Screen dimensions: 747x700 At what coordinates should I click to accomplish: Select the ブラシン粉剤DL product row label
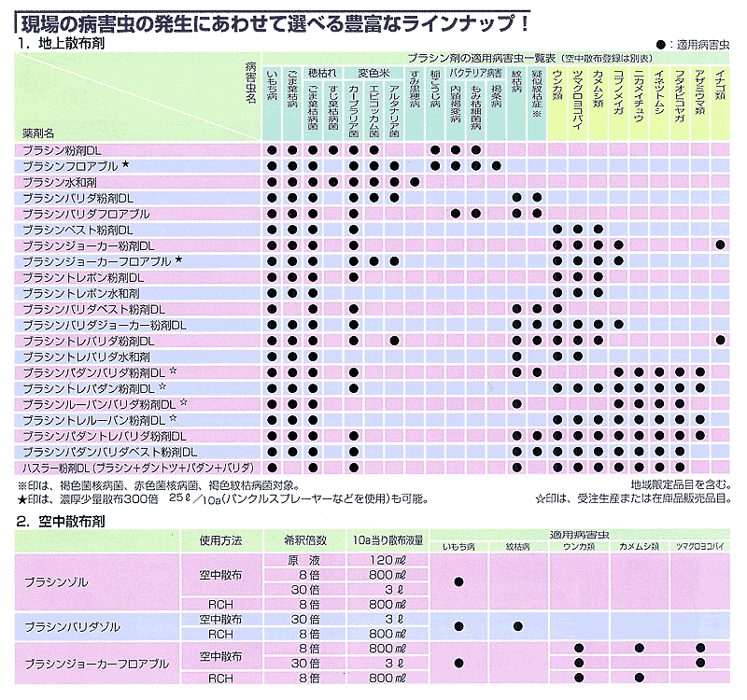[63, 149]
